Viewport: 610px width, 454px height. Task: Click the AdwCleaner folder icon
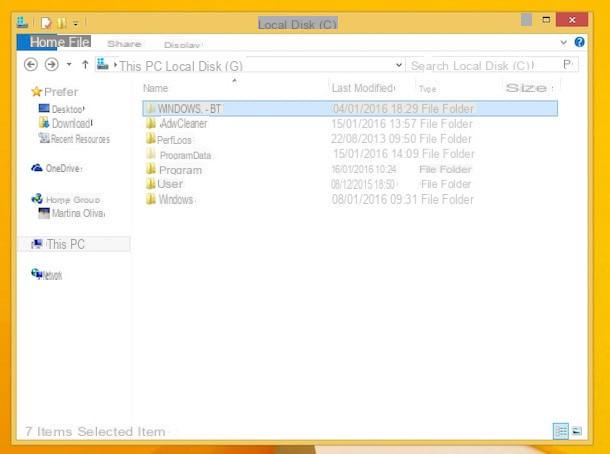[x=151, y=123]
